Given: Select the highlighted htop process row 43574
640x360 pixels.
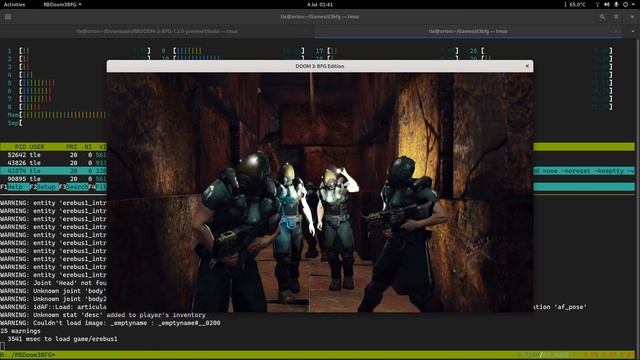Looking at the screenshot, I should pyautogui.click(x=53, y=171).
